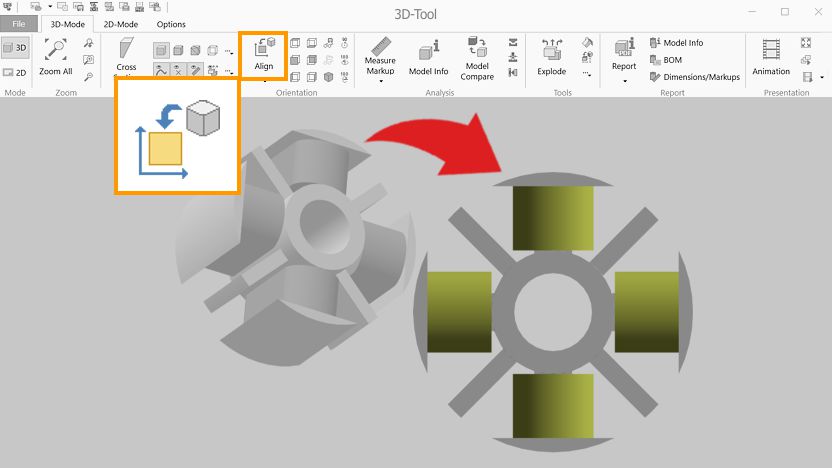
Task: Toggle the shaded render mode button
Action: point(161,51)
